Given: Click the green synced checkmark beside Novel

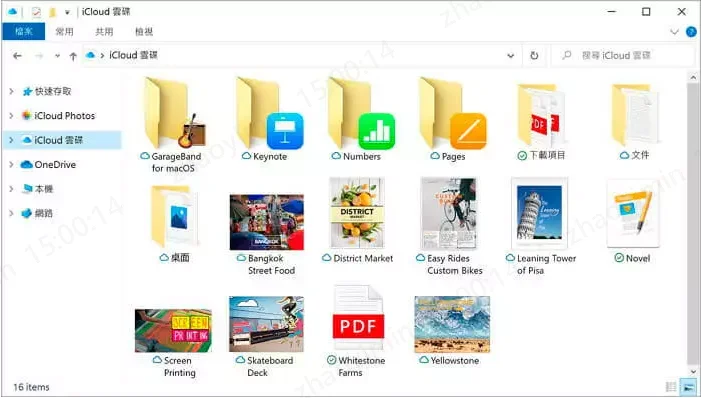Looking at the screenshot, I should click(x=619, y=258).
